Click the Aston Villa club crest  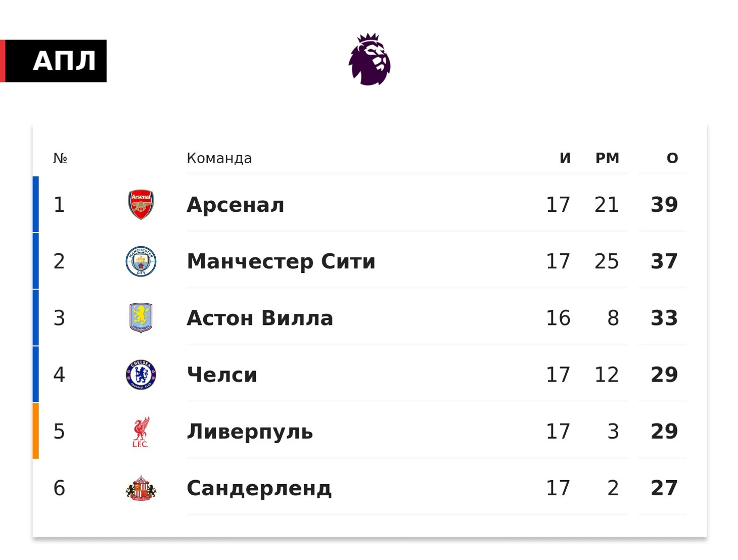141,318
